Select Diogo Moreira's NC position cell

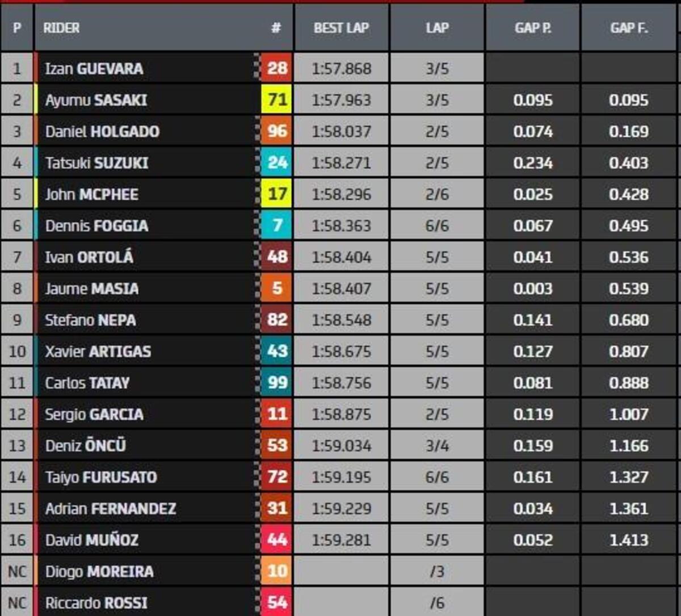pos(17,571)
